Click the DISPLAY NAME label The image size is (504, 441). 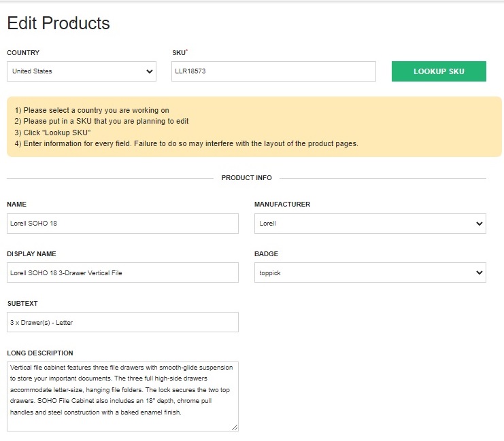tap(31, 254)
